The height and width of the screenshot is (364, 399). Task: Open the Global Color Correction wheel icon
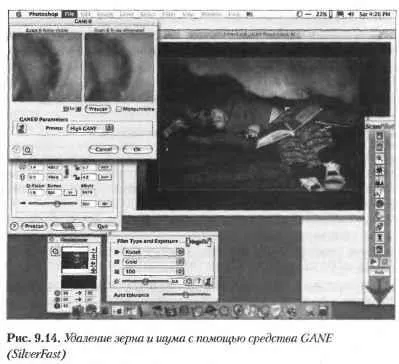click(380, 204)
